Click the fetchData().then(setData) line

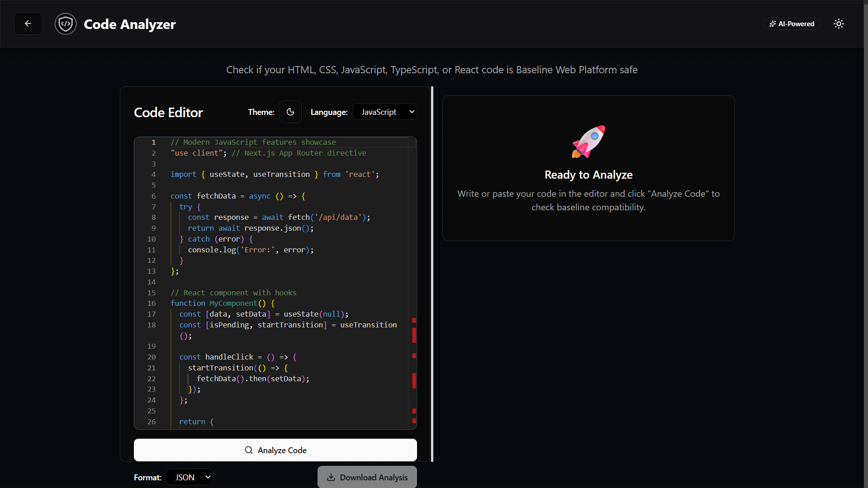click(x=253, y=379)
